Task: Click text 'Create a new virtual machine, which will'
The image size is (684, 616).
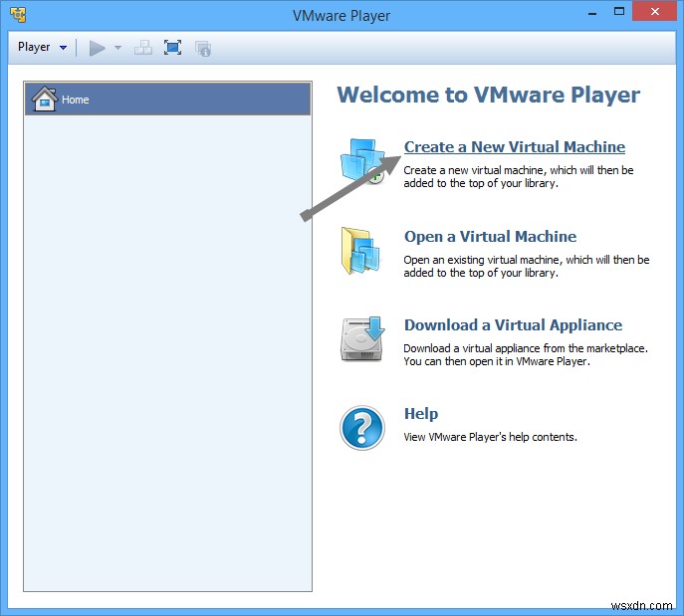Action: click(499, 170)
